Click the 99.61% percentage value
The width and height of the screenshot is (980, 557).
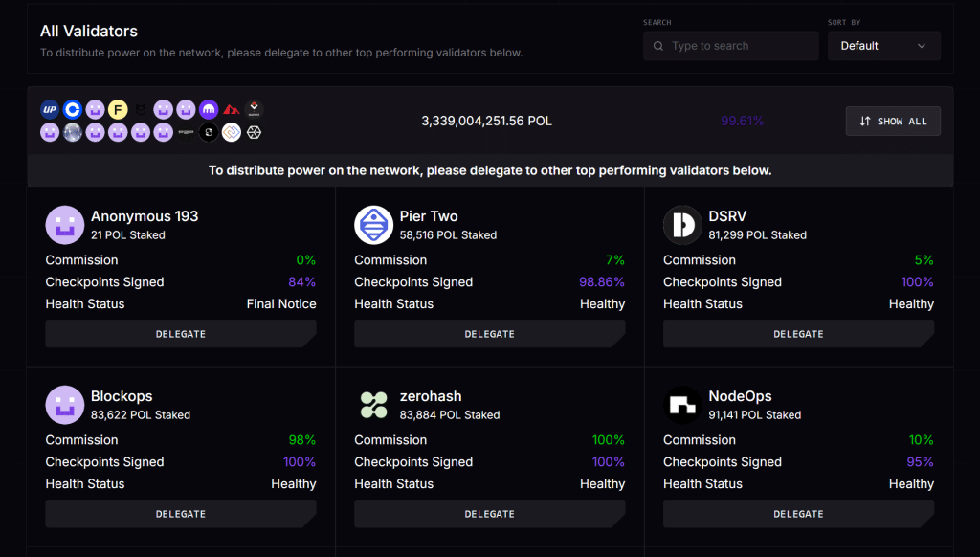pyautogui.click(x=742, y=122)
